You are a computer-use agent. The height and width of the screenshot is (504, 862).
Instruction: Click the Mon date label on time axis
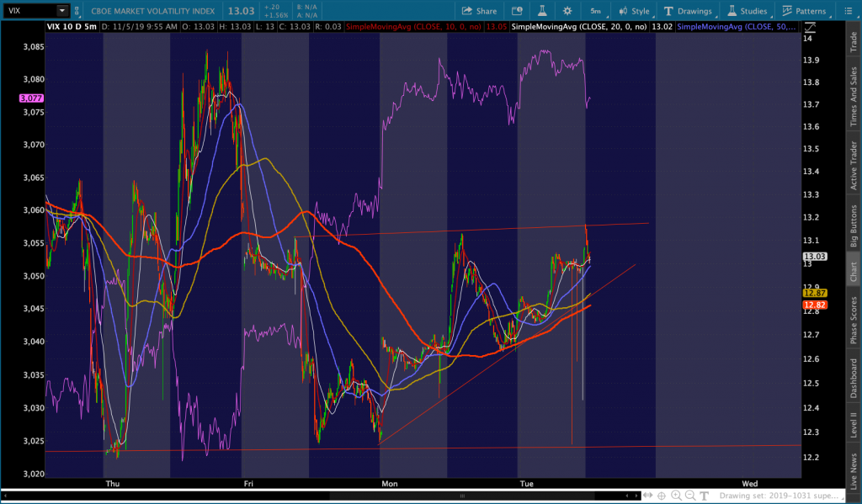coord(389,484)
